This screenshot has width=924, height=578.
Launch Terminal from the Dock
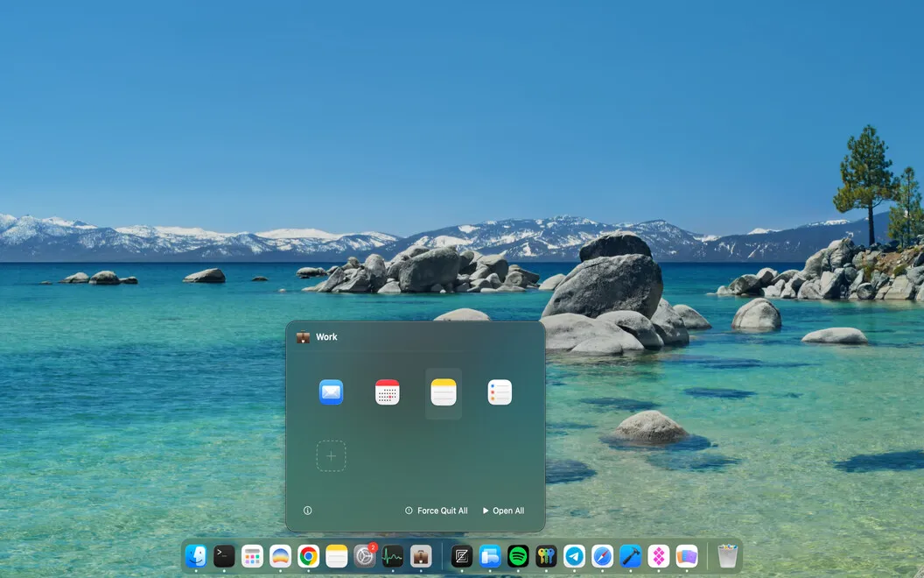tap(224, 556)
